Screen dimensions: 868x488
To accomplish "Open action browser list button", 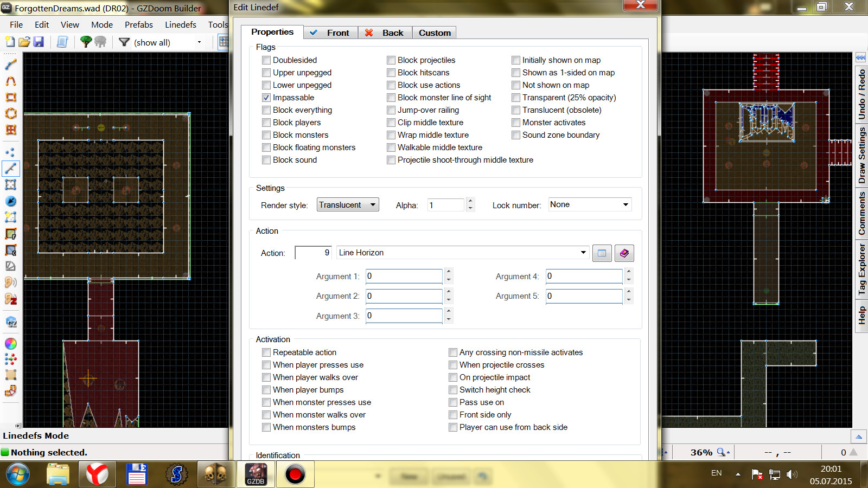I will tap(602, 253).
